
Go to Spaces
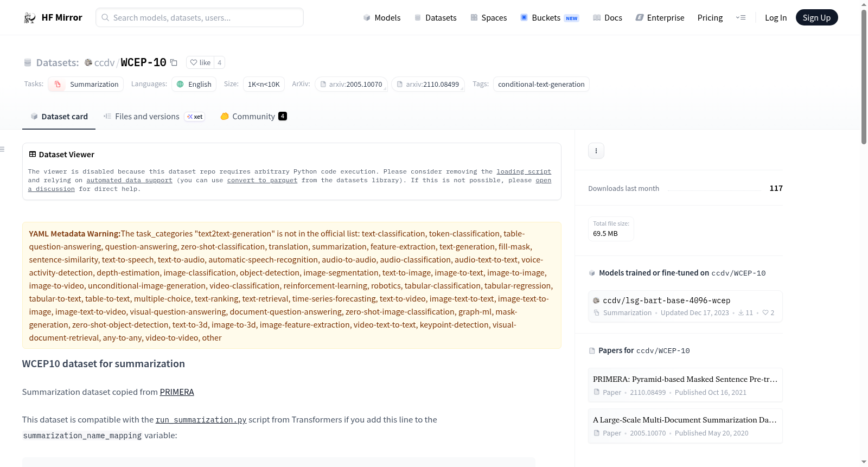(x=488, y=18)
